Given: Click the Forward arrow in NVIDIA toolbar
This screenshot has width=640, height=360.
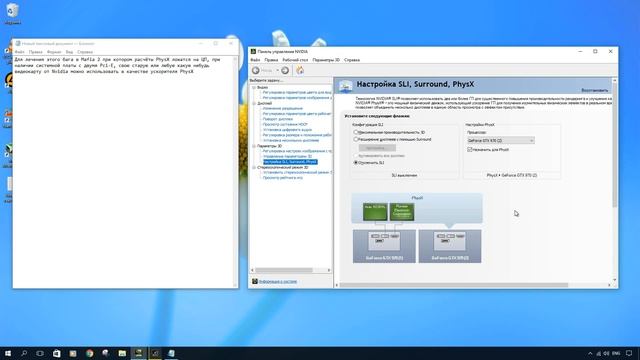Looking at the screenshot, I should [x=285, y=70].
